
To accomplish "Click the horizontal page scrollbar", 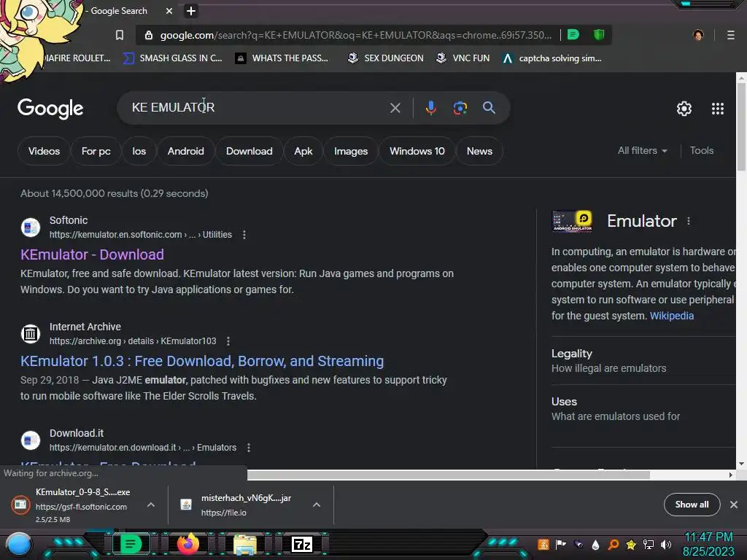I will 449,475.
